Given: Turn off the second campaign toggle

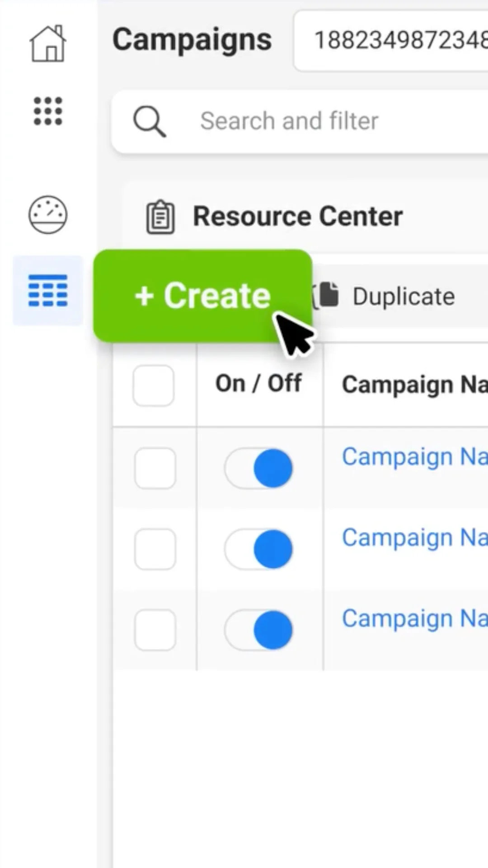Looking at the screenshot, I should pos(259,549).
